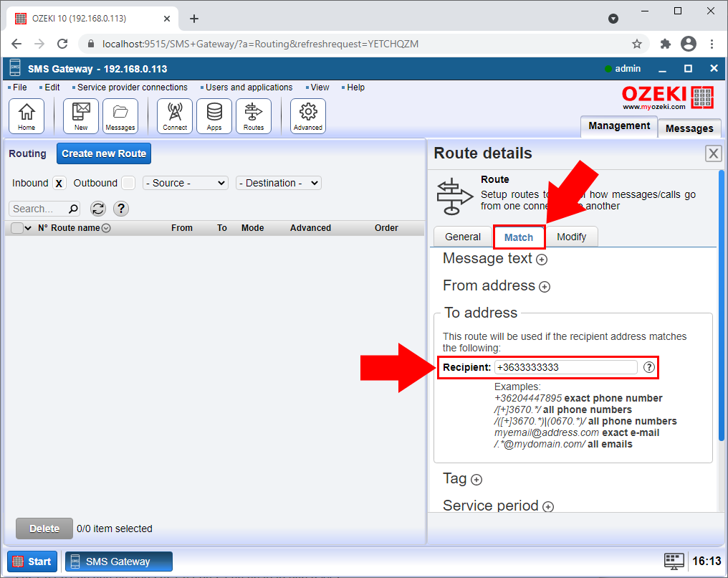
Task: Open the Source filter dropdown
Action: click(186, 183)
